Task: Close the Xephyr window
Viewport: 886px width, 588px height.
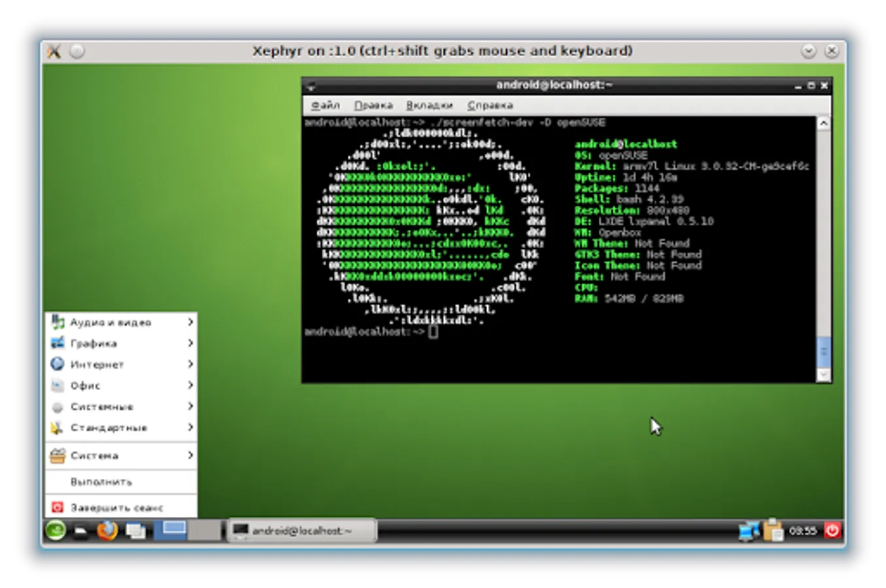Action: (832, 51)
